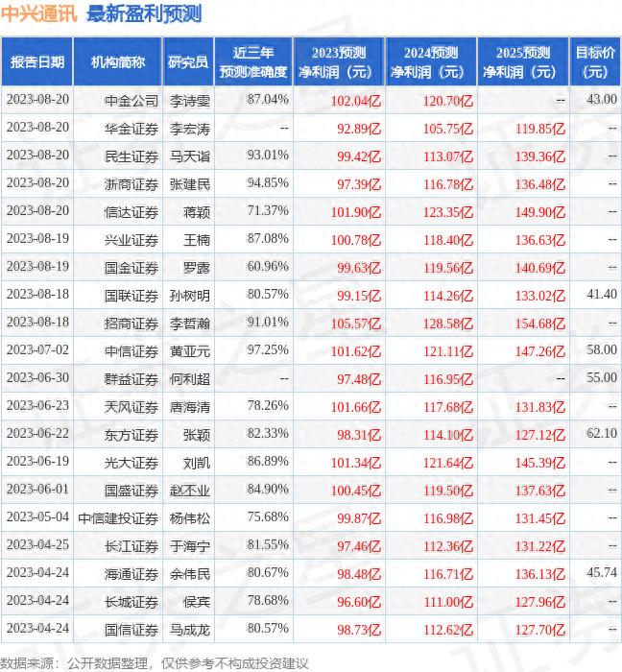This screenshot has width=622, height=672.
Task: Click the 154.68亿 forecast value
Action: pyautogui.click(x=540, y=324)
